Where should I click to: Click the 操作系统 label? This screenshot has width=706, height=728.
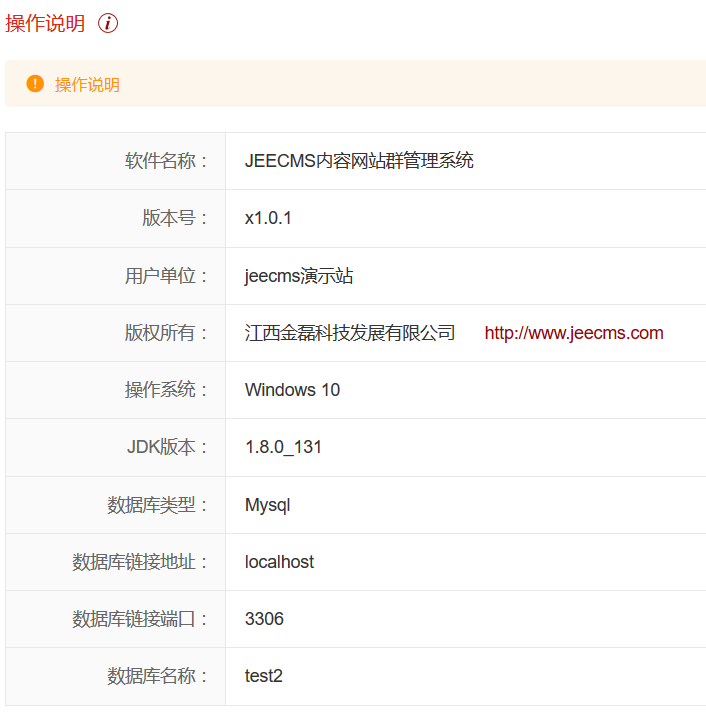click(x=166, y=390)
